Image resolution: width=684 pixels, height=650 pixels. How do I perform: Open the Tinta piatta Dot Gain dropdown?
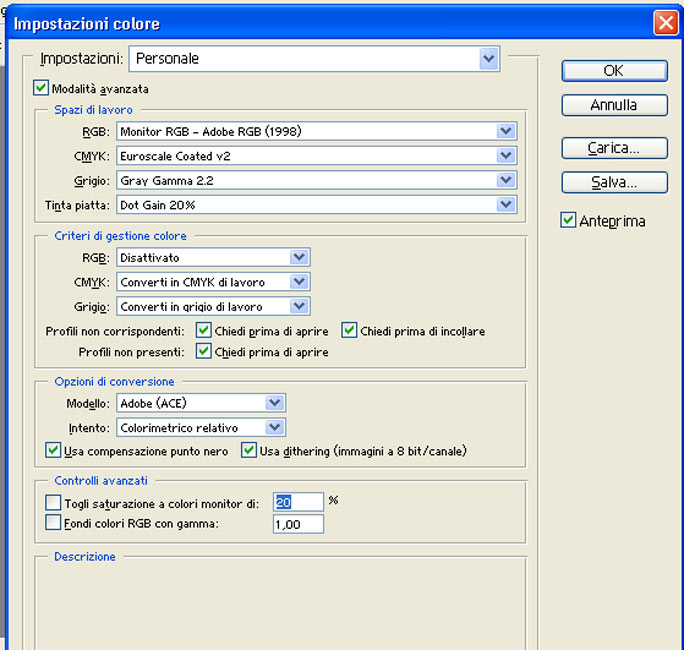pos(506,205)
